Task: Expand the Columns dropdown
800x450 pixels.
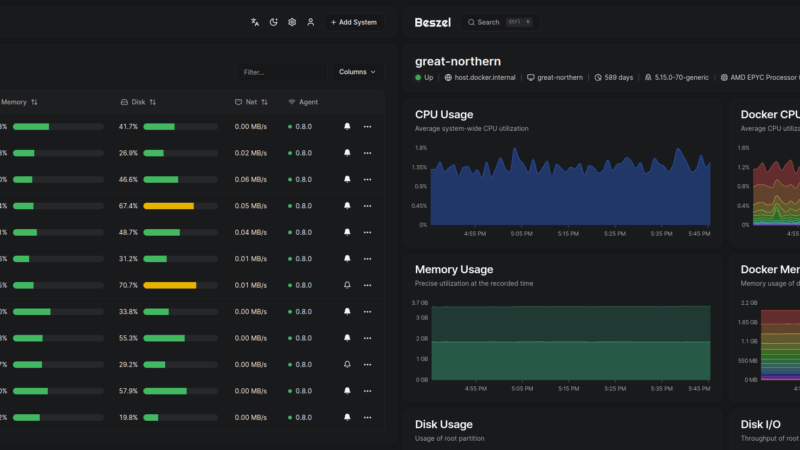Action: tap(359, 72)
